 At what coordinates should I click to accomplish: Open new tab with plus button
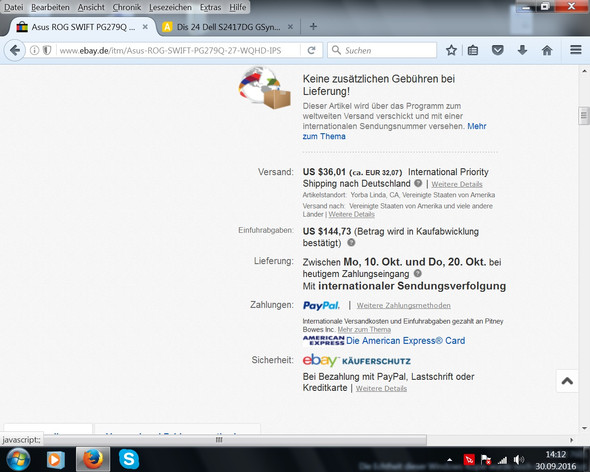point(313,26)
